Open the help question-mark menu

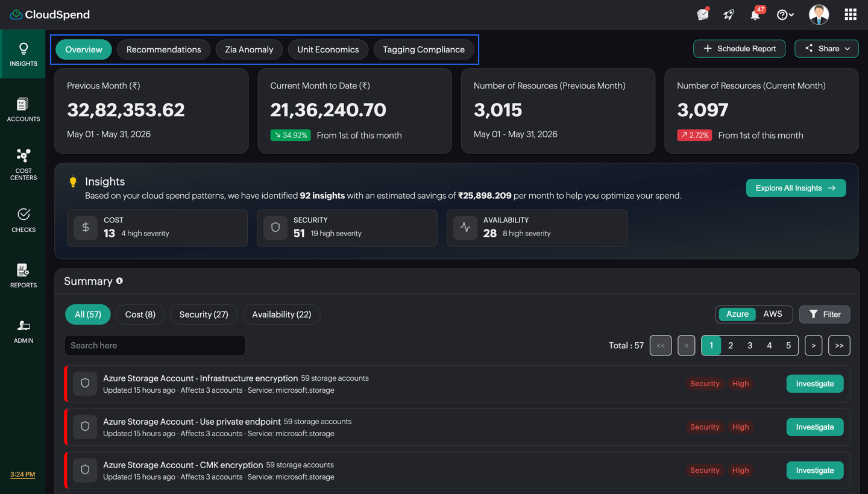[785, 14]
